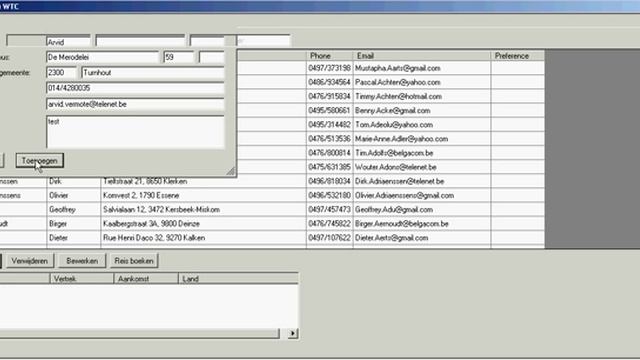Click the Verwijderen button
This screenshot has width=640, height=360.
tap(29, 261)
